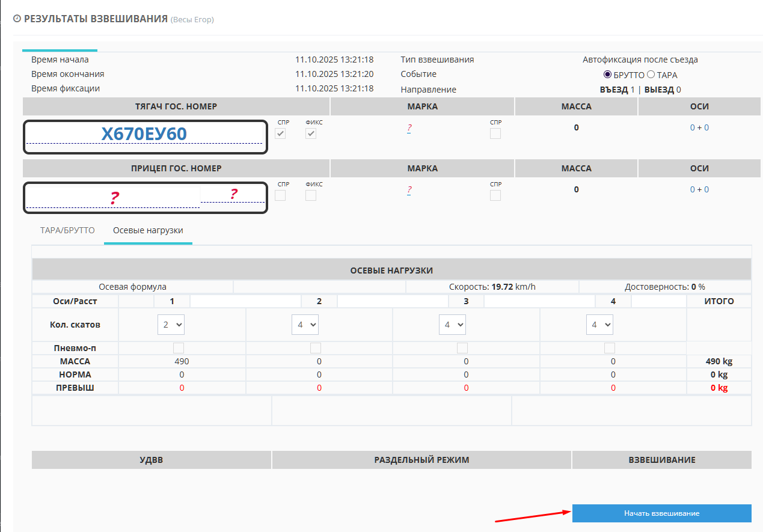Enable the Пневмо-п checkbox for axle 1

coord(179,348)
